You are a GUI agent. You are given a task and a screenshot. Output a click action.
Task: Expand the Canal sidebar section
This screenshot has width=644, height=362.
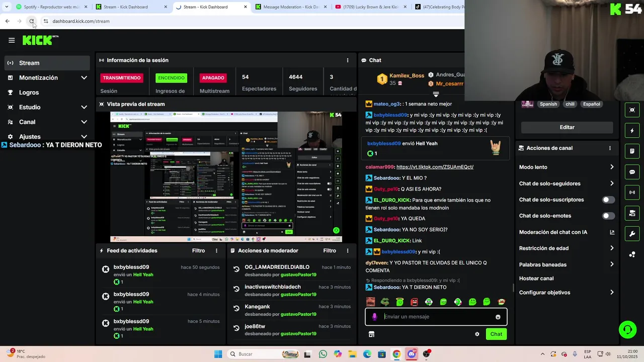click(84, 122)
